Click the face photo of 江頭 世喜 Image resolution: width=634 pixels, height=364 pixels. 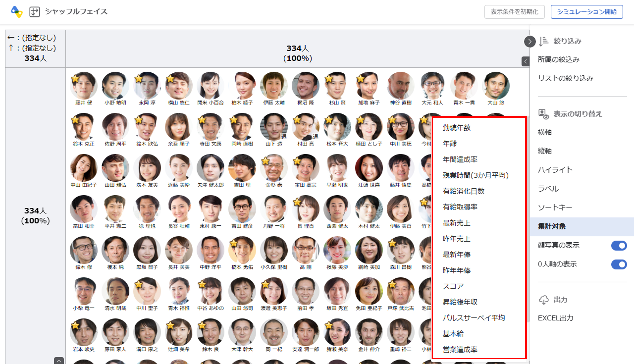[x=369, y=168]
